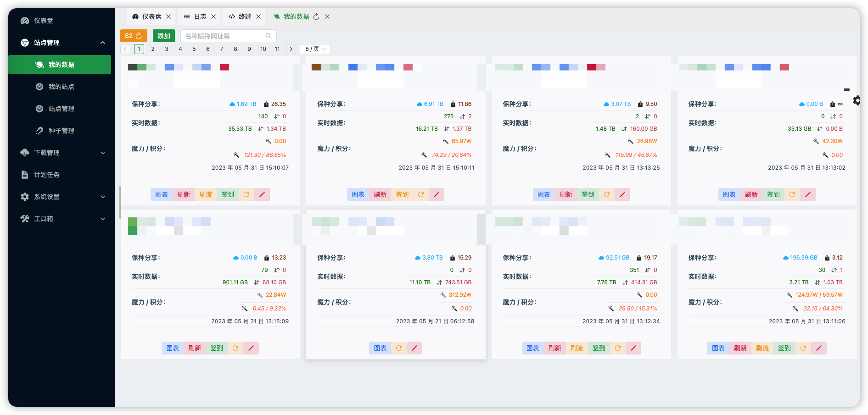The height and width of the screenshot is (415, 868).
Task: Reload the 我的数据 tab via refresh icon
Action: click(316, 17)
